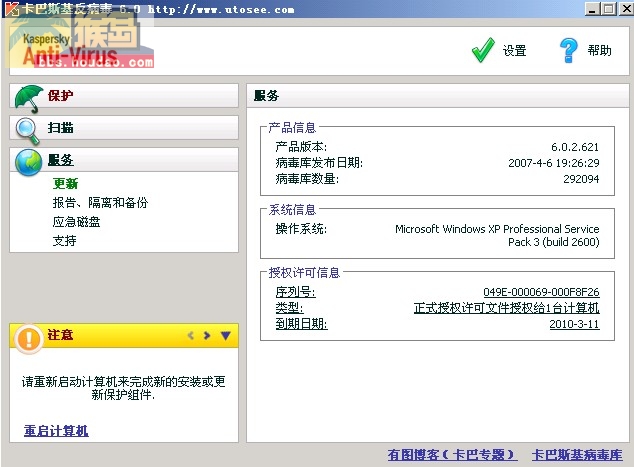Open 更新 under services
This screenshot has width=634, height=467.
coord(66,184)
